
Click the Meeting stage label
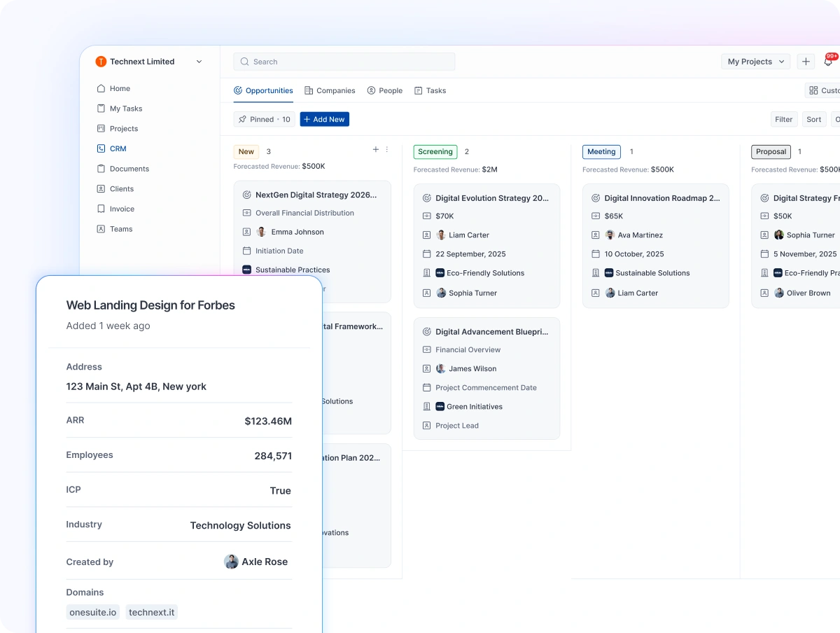click(601, 152)
